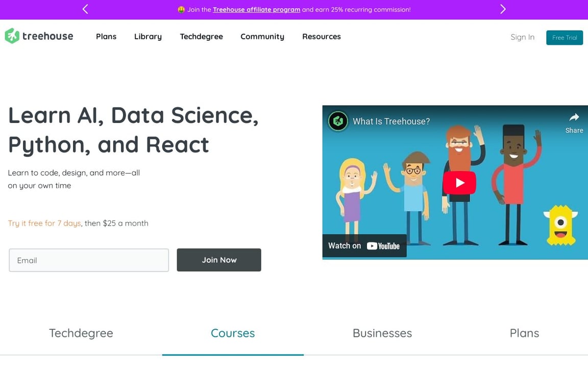Image resolution: width=588 pixels, height=392 pixels.
Task: Switch to the Techdegree tab
Action: pyautogui.click(x=81, y=333)
